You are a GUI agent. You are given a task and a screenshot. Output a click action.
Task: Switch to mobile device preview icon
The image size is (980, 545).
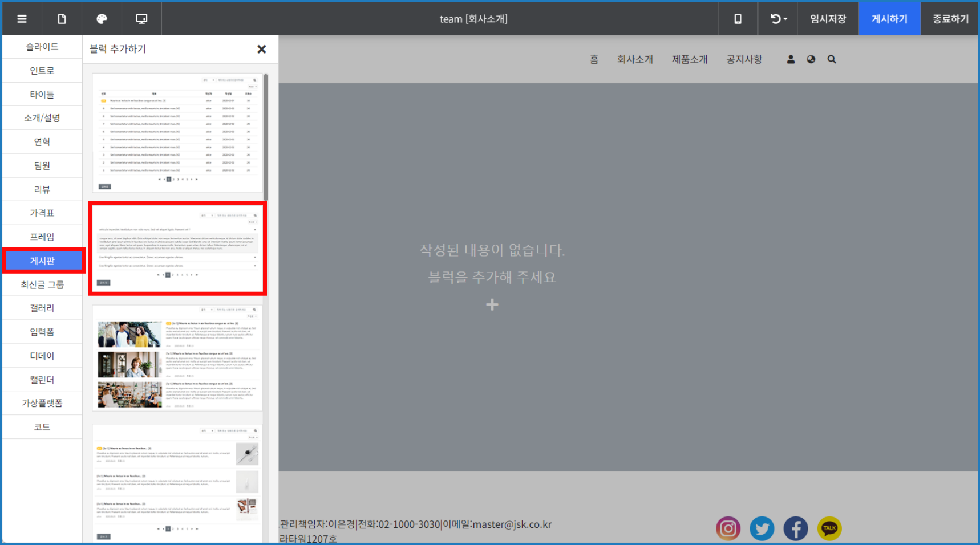(738, 19)
